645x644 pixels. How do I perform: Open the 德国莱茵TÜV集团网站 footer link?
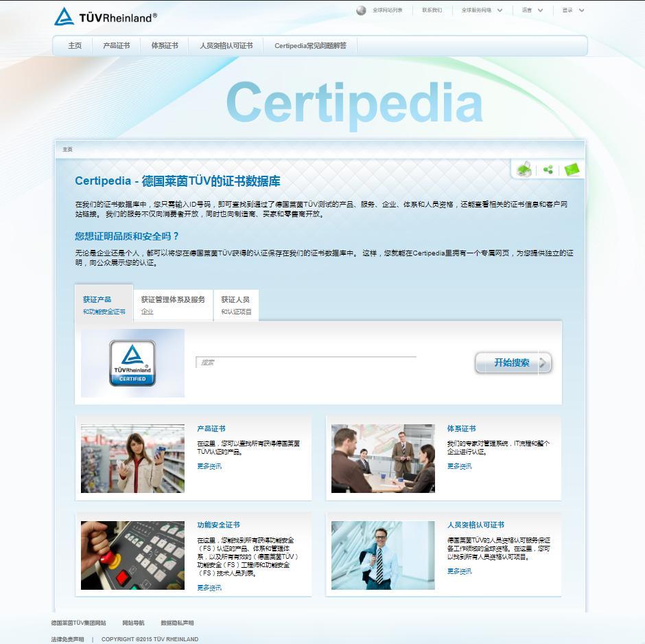pos(79,623)
